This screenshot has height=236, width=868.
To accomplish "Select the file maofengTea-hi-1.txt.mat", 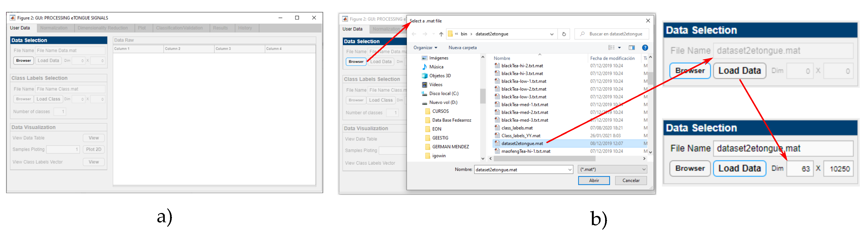I will tap(526, 151).
